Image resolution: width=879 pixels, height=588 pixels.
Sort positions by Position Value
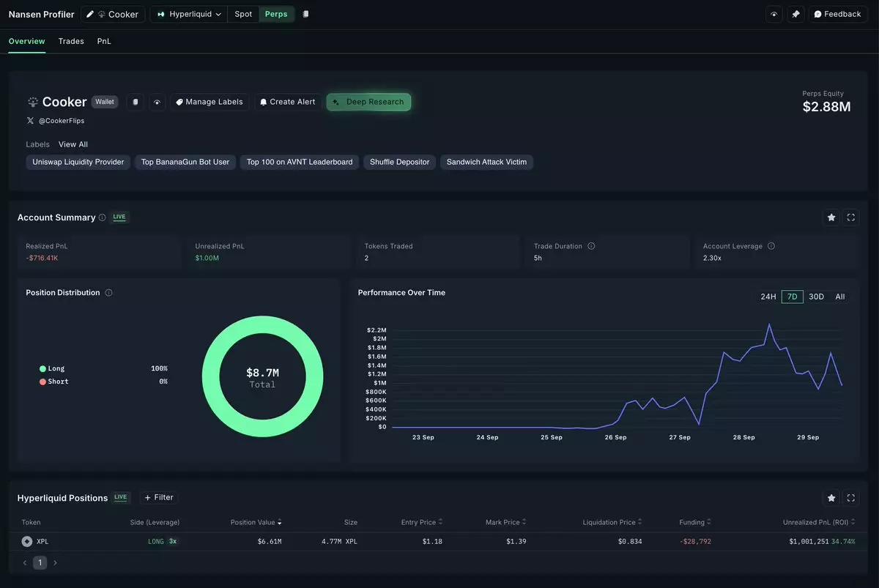(256, 522)
